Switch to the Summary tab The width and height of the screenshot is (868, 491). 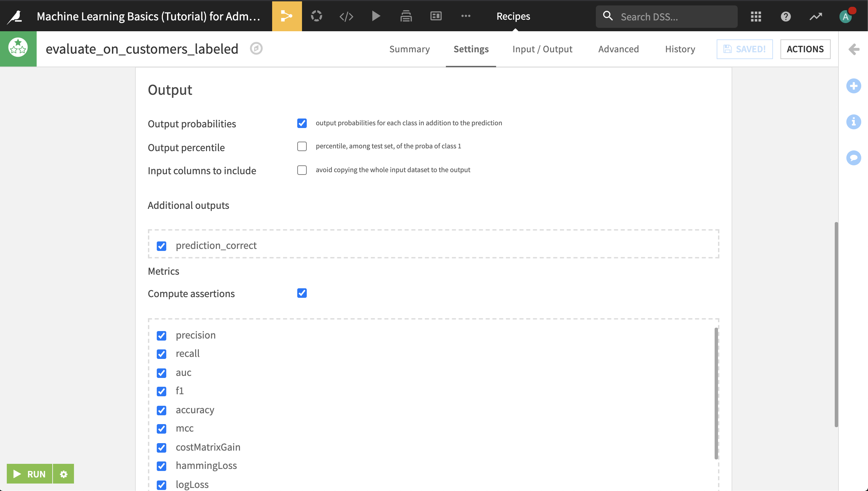point(409,49)
